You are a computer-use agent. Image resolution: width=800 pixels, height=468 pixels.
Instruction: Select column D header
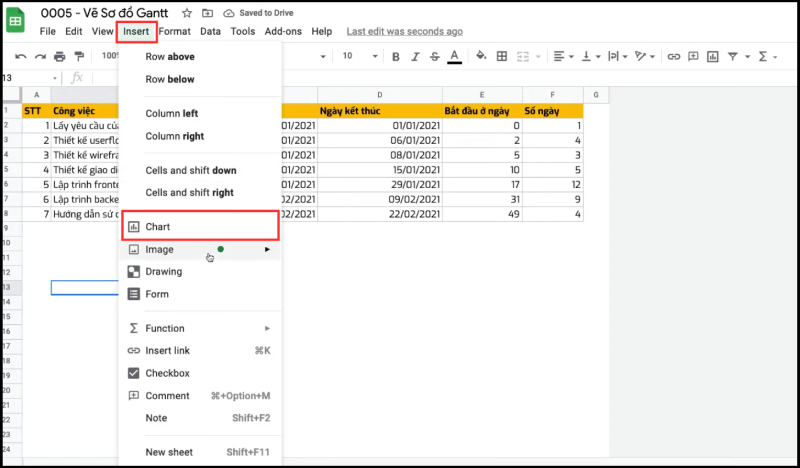(380, 95)
